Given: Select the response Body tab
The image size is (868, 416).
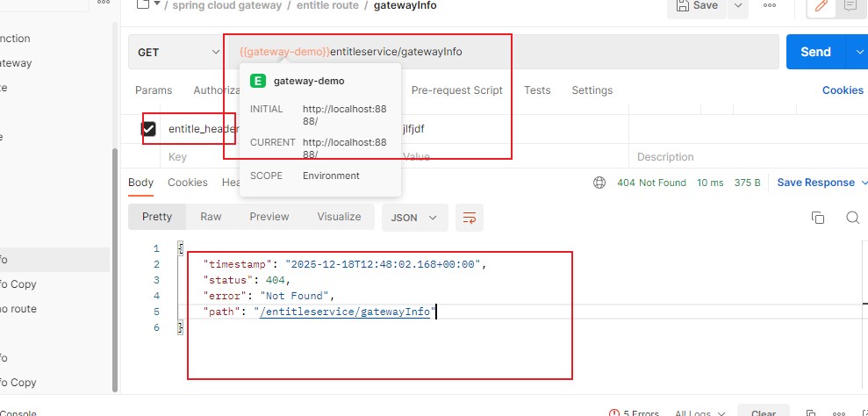Looking at the screenshot, I should click(x=140, y=183).
